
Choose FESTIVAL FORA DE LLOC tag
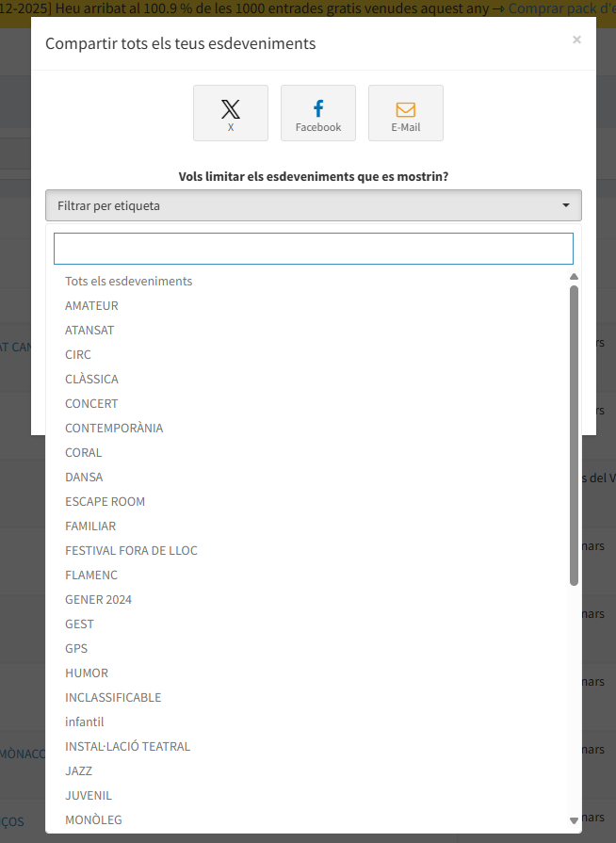tap(131, 551)
